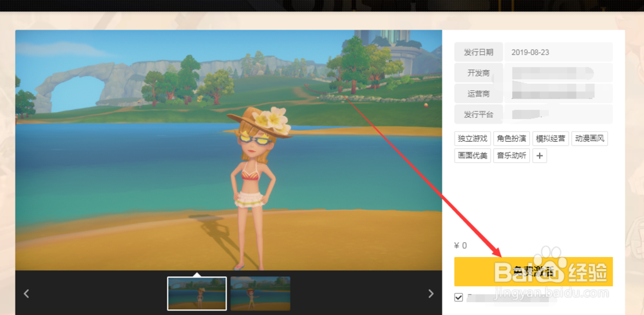Viewport: 644px width, 315px height.
Task: Click the yellow 免费激活 button
Action: tap(533, 271)
